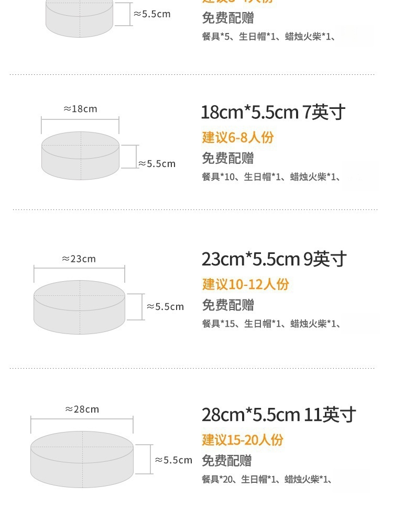Select the '18cm*5.5cm 7英寸' size heading
Viewport: 393px width, 532px height.
pyautogui.click(x=273, y=112)
